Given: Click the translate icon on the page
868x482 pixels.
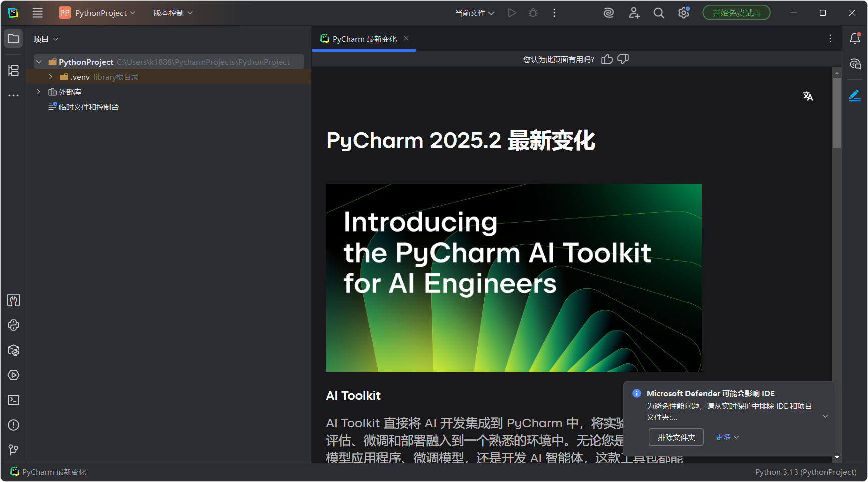Looking at the screenshot, I should pyautogui.click(x=808, y=96).
